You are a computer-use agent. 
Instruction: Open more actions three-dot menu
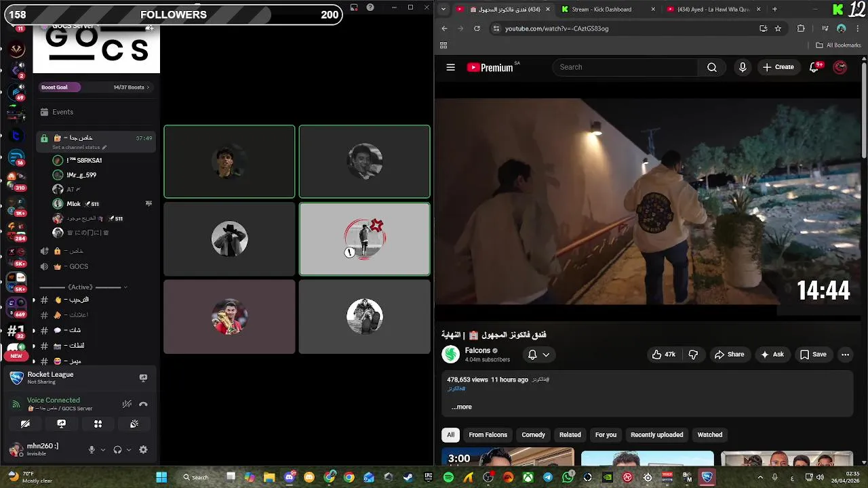coord(845,354)
